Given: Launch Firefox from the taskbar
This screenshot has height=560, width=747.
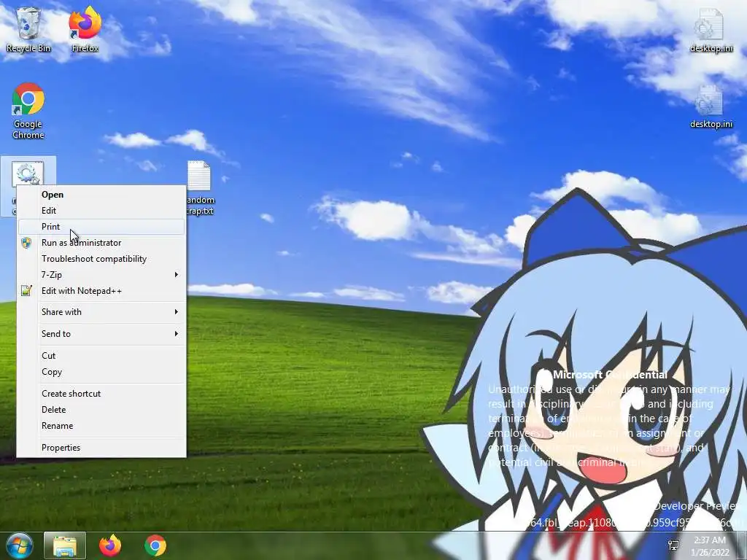Looking at the screenshot, I should point(110,545).
